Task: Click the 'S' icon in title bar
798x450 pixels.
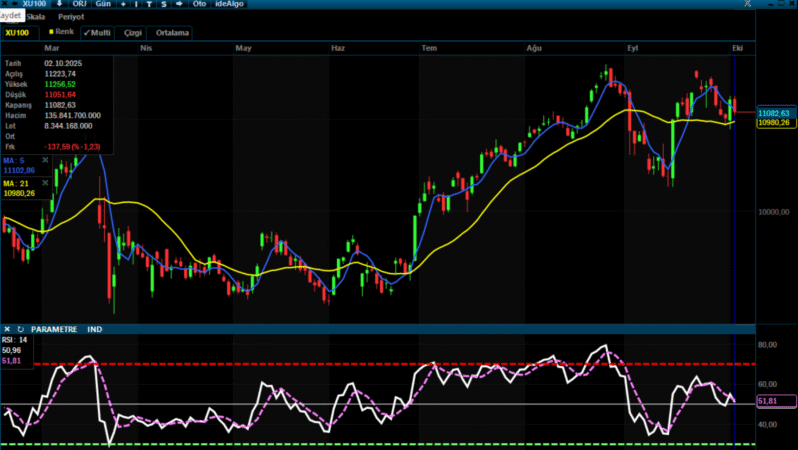Action: [162, 4]
